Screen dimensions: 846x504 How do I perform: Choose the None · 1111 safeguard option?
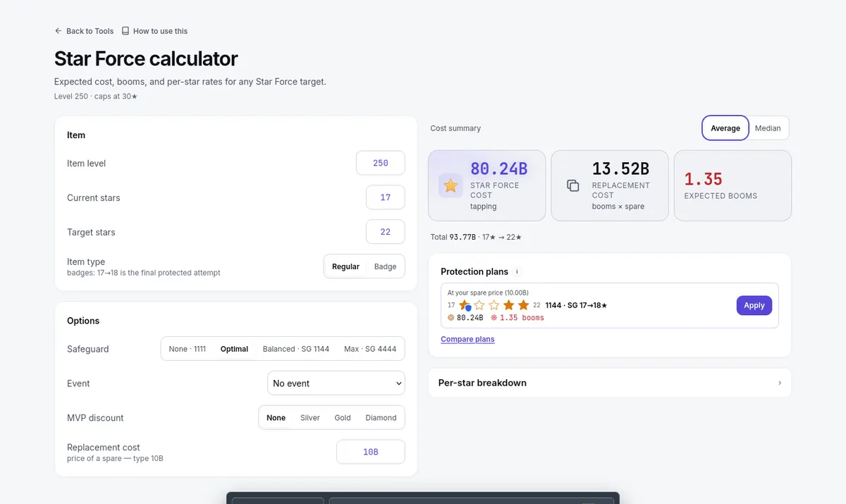[x=188, y=349]
